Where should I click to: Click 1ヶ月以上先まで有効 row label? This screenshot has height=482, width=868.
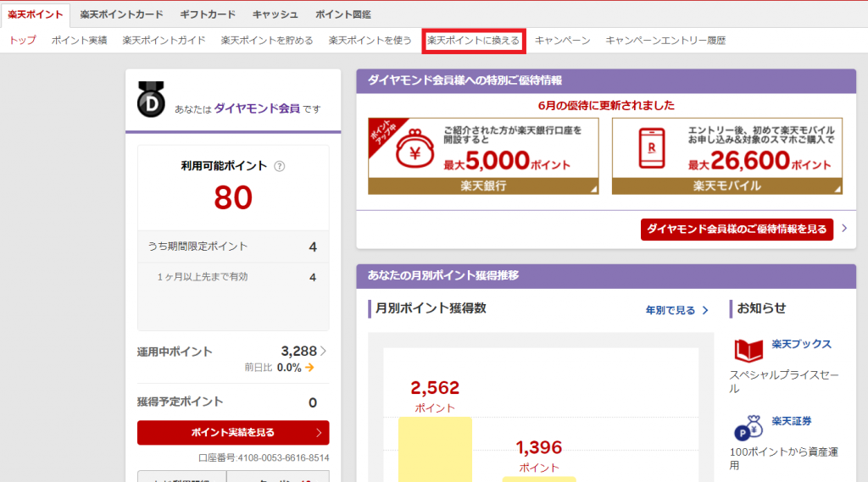(202, 277)
